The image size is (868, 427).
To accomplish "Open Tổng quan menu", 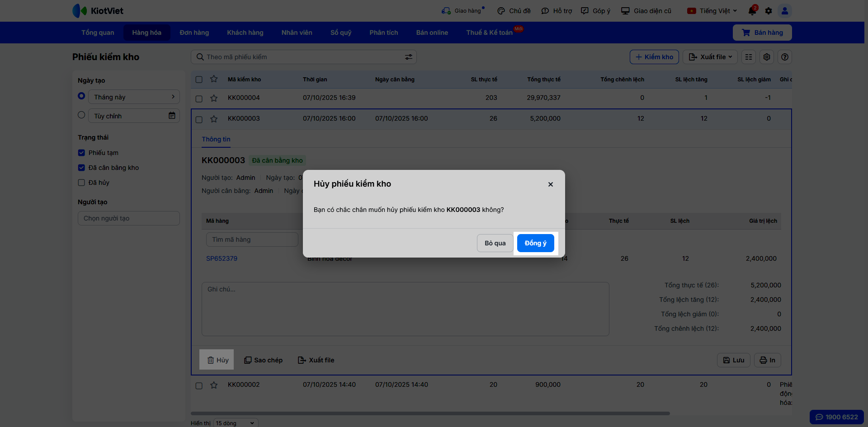I will pos(98,33).
